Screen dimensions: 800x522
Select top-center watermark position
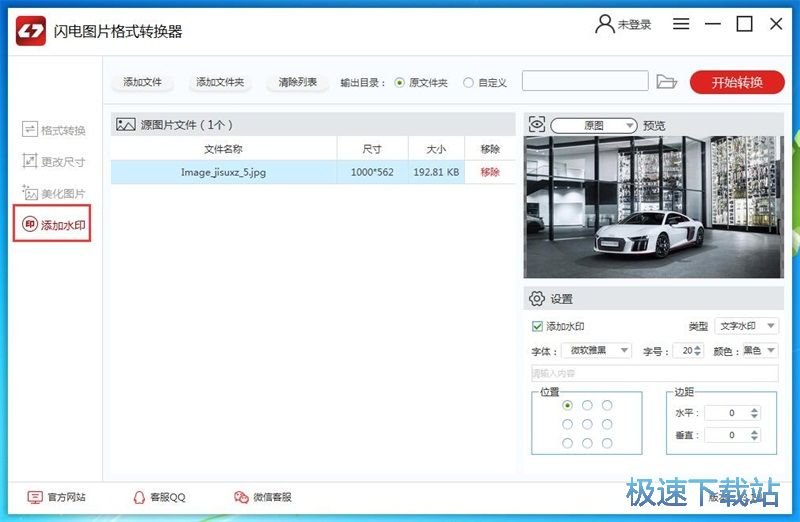(587, 405)
